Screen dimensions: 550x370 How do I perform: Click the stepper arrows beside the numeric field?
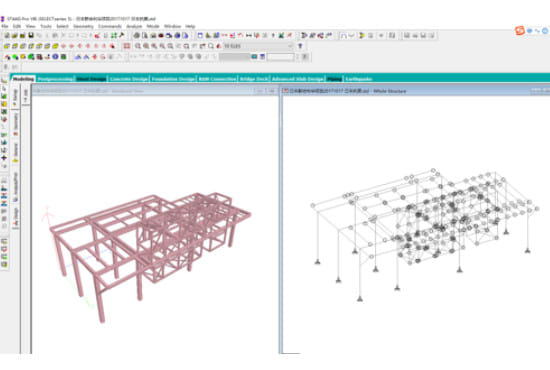[x=298, y=57]
